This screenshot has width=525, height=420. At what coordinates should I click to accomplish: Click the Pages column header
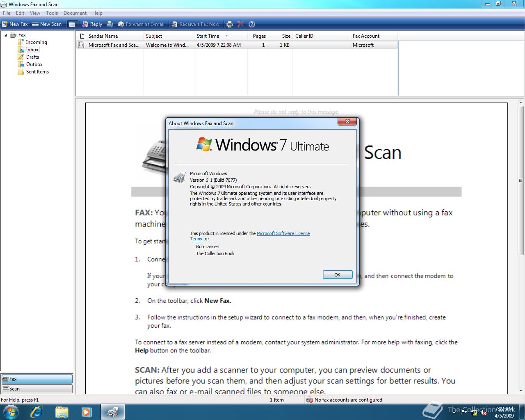[258, 36]
